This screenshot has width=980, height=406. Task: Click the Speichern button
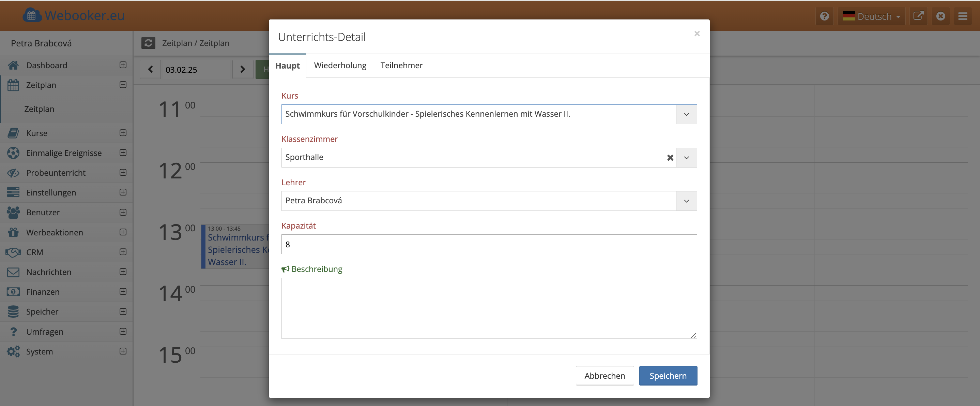tap(668, 376)
